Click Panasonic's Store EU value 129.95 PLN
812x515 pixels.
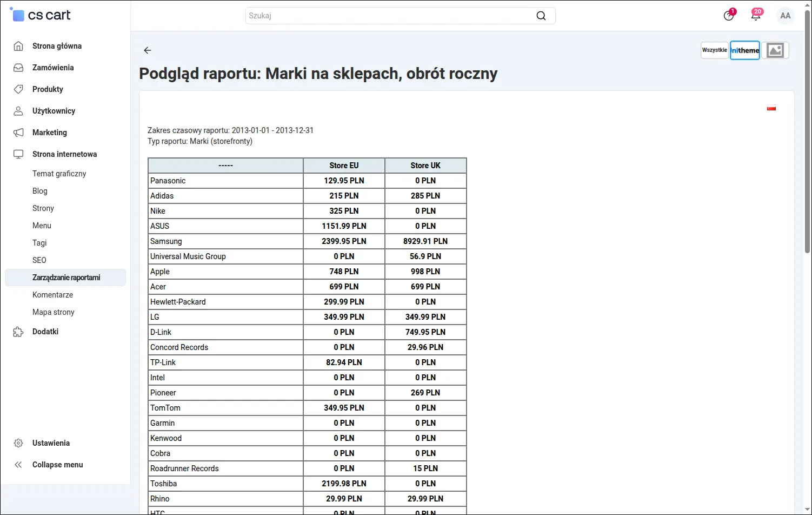(344, 181)
